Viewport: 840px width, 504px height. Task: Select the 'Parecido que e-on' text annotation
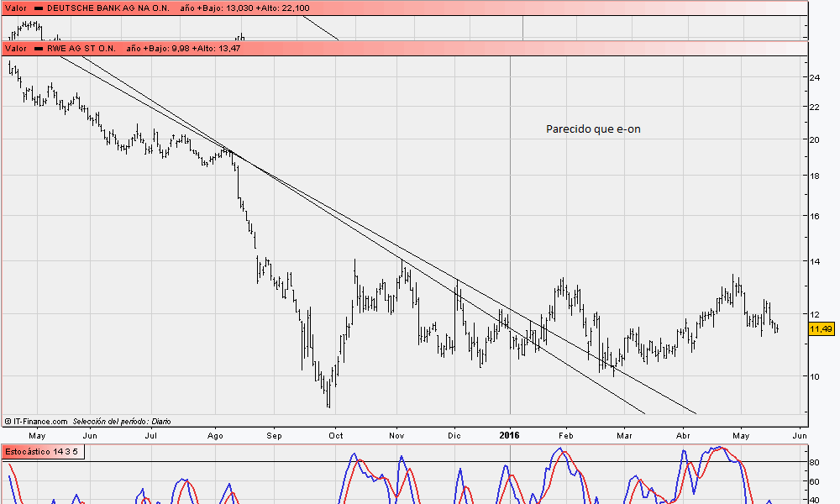[x=593, y=129]
